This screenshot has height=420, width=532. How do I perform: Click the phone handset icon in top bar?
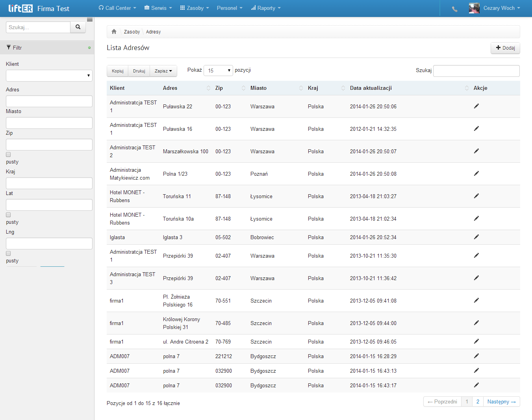[455, 9]
